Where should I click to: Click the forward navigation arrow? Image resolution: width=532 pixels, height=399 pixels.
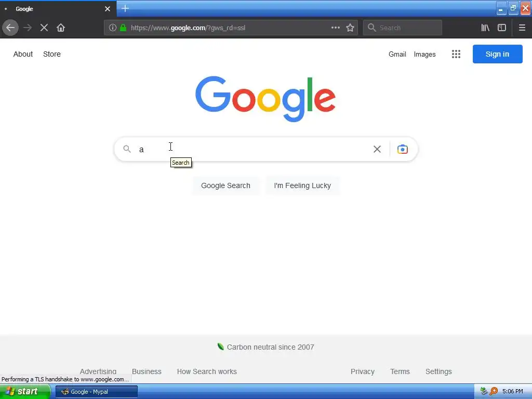click(28, 28)
